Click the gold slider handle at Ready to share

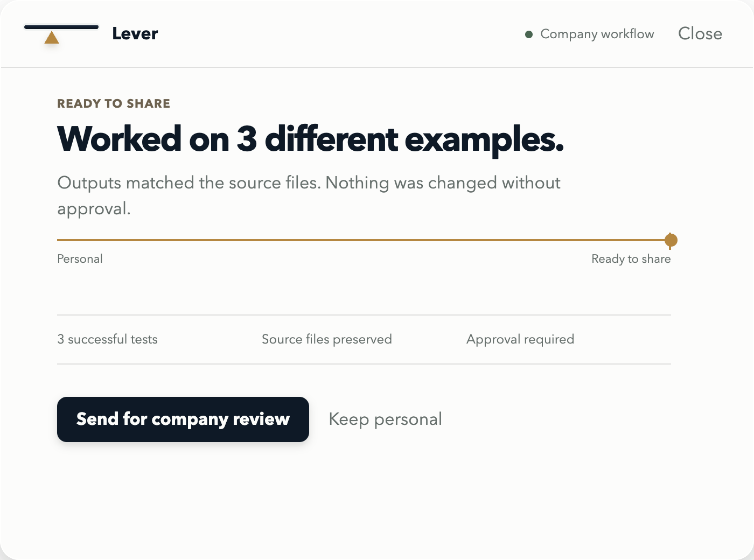671,240
